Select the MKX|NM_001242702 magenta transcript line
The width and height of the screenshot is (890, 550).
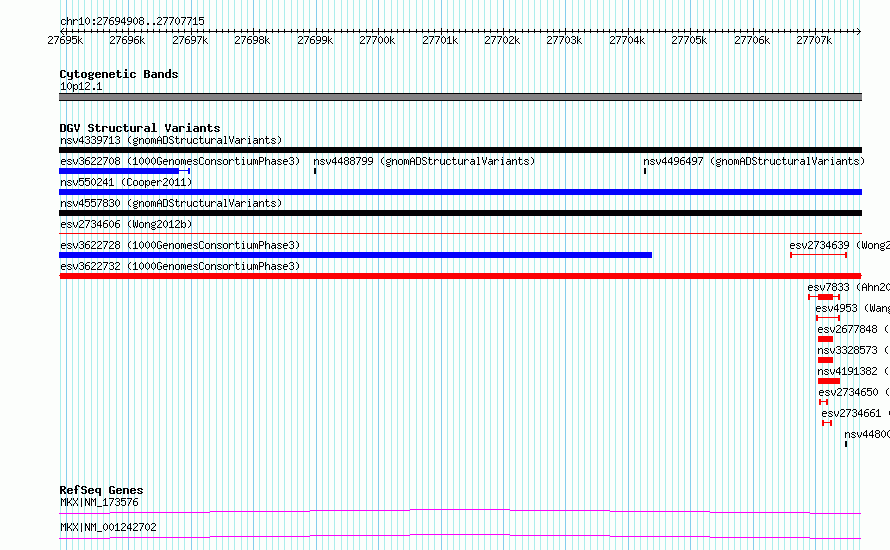point(460,536)
